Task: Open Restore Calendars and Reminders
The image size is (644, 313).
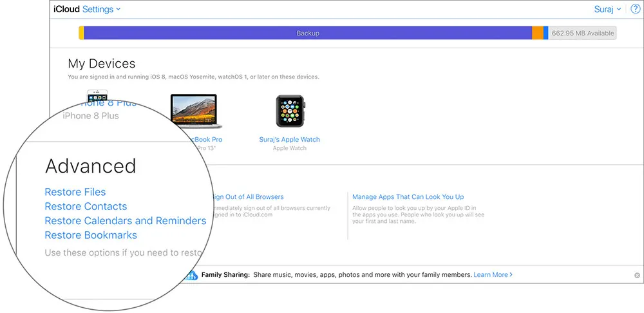Action: click(125, 221)
